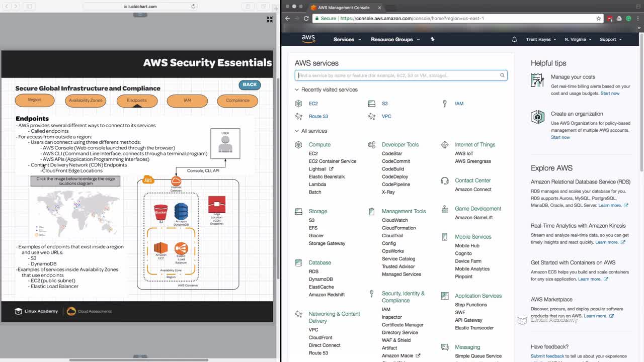Select the AWS Management Console browser tab

pos(345,8)
